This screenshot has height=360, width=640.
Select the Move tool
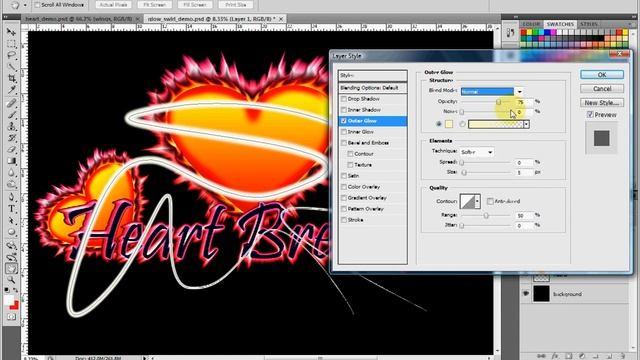pos(11,32)
